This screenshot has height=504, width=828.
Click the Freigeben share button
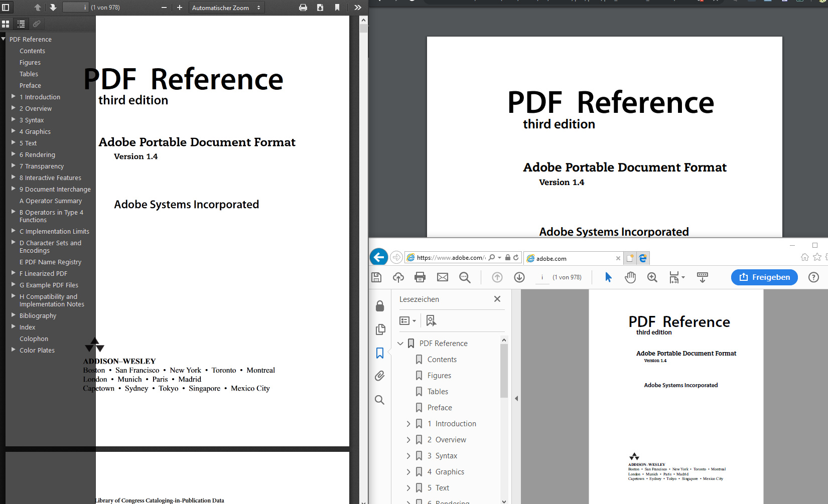point(764,277)
